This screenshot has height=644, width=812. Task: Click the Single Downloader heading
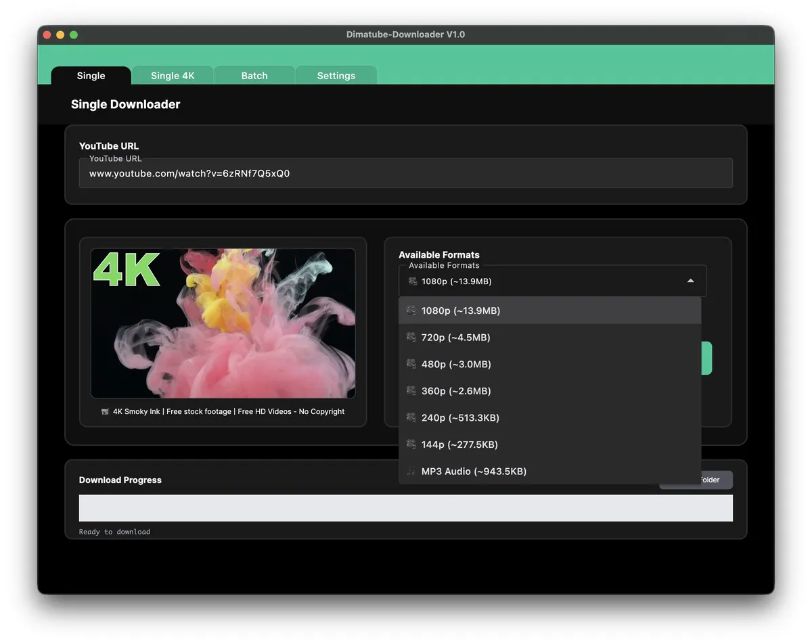click(x=126, y=104)
